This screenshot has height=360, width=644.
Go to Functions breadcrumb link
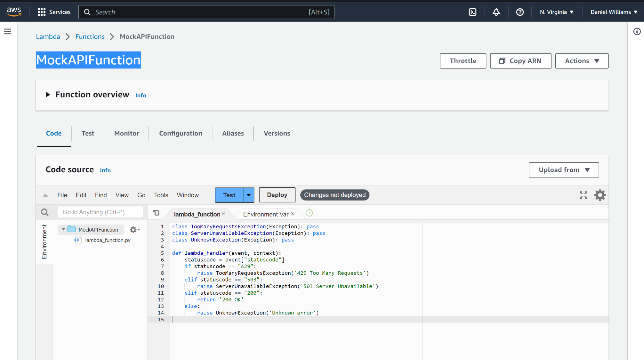coord(90,37)
